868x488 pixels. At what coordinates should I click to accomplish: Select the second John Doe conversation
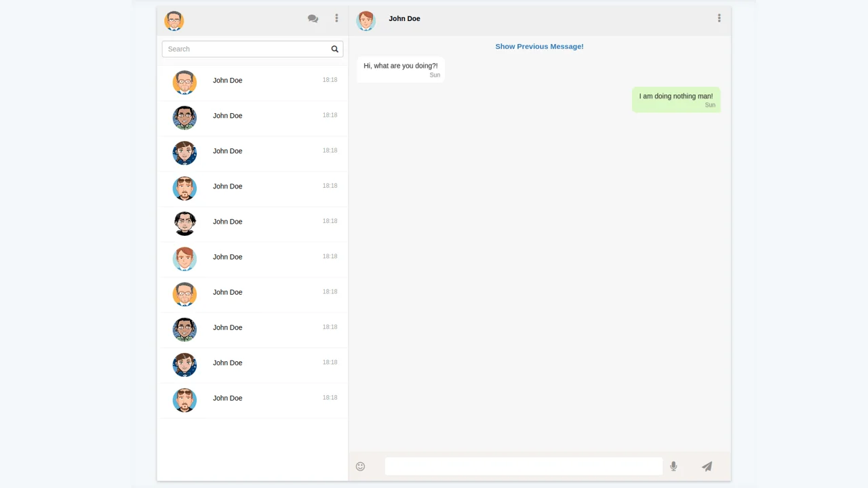[x=252, y=118]
